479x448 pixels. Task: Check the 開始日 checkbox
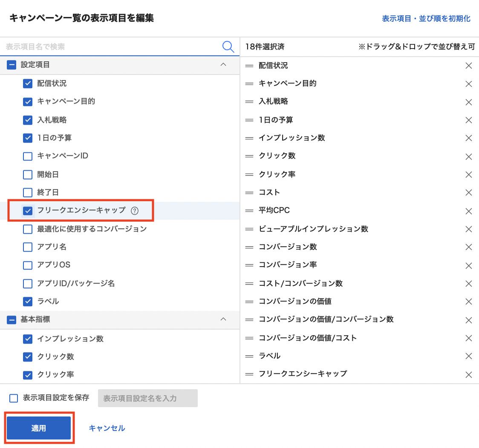coord(28,175)
